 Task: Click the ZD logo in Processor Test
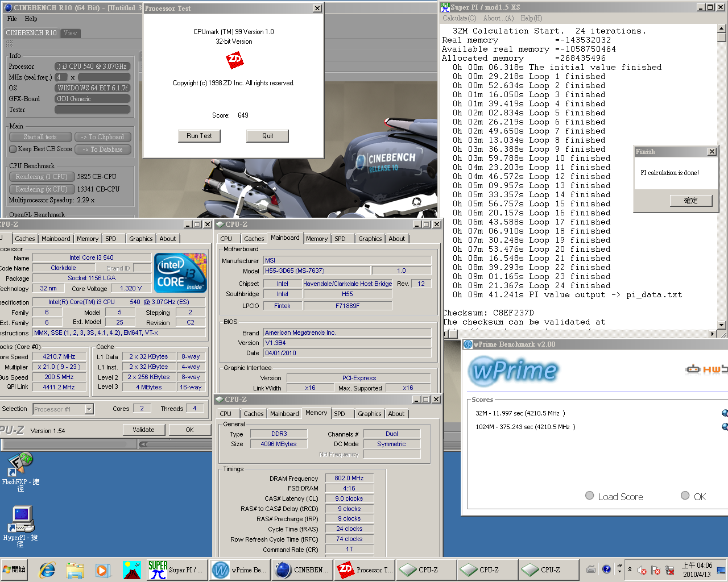tap(234, 60)
